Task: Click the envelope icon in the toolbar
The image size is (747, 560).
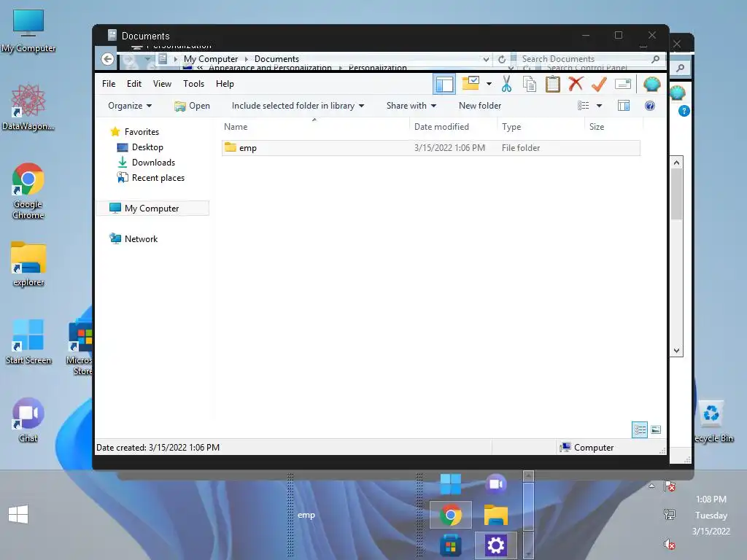Action: point(623,85)
